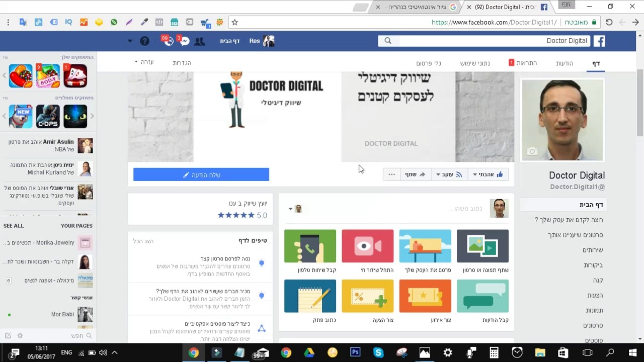This screenshot has width=644, height=362.
Task: Show hidden system tray icons
Action: [114, 352]
